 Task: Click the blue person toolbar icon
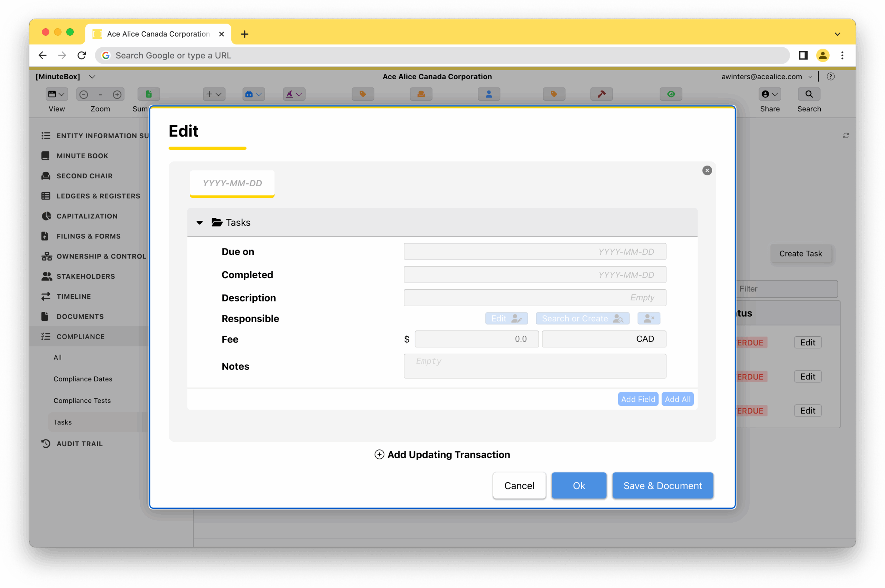[x=488, y=94]
